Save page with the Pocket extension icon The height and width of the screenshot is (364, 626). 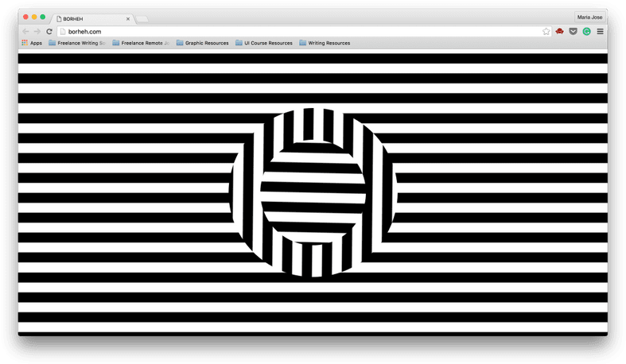[x=573, y=32]
